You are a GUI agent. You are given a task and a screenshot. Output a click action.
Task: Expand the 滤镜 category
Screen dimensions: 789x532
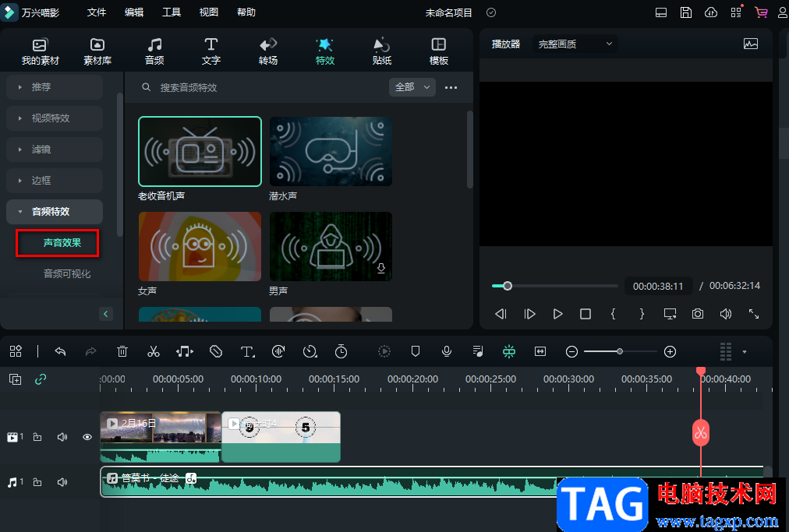point(55,150)
